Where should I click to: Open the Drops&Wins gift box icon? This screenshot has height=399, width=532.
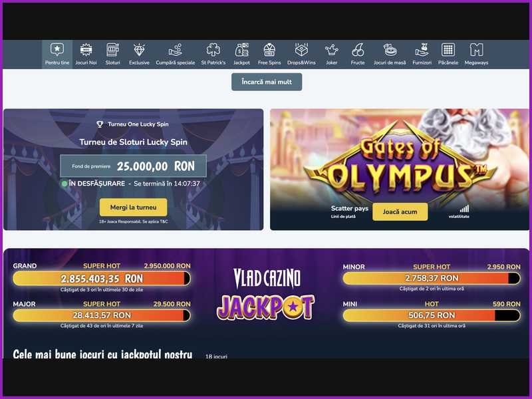[x=301, y=50]
